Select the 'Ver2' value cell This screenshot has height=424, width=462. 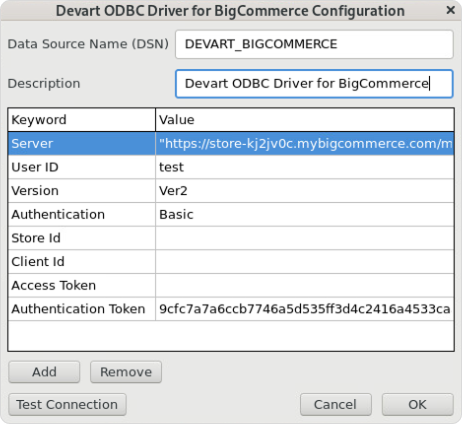(305, 191)
